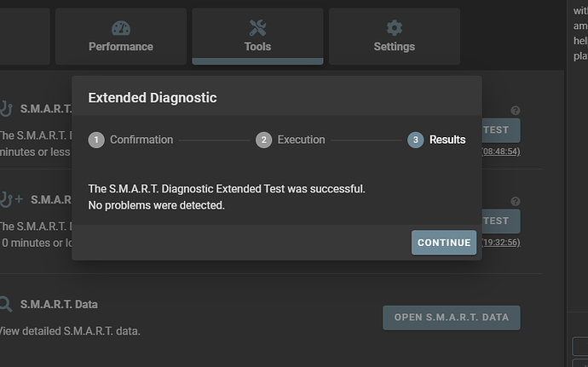Screen dimensions: 588x367
Task: Click the stethoscope plus icon for extended test
Action: pyautogui.click(x=11, y=199)
